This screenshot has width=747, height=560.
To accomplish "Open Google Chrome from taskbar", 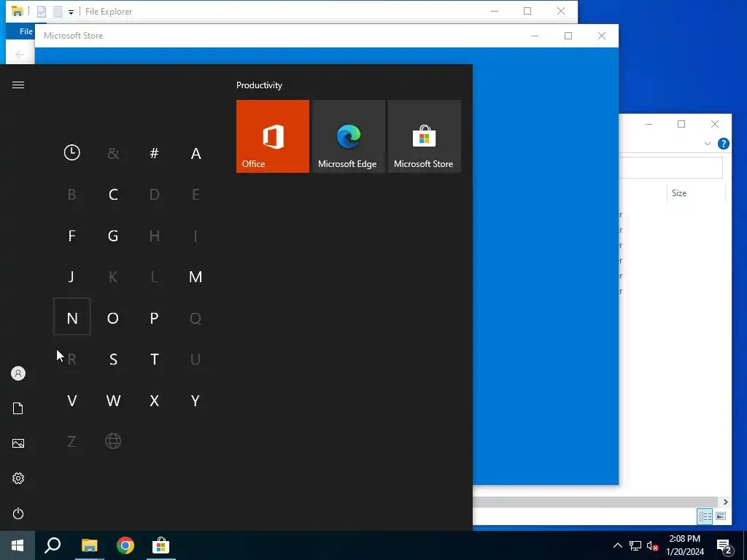I will pos(125,545).
